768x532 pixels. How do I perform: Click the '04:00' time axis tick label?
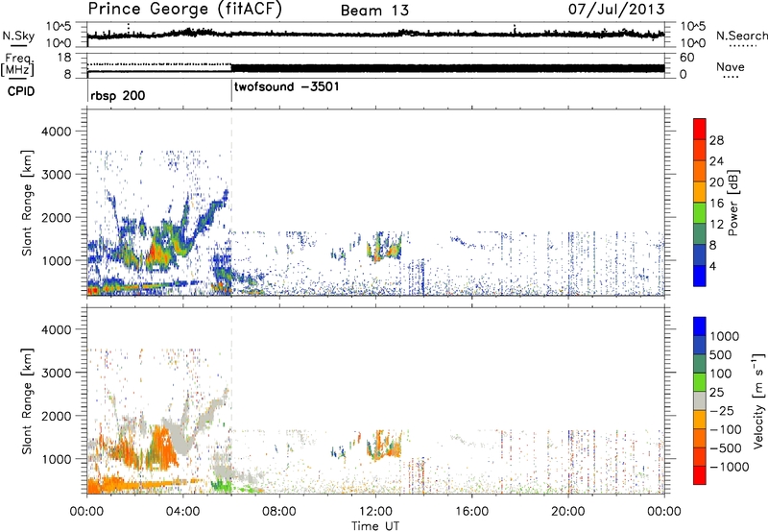pos(182,512)
